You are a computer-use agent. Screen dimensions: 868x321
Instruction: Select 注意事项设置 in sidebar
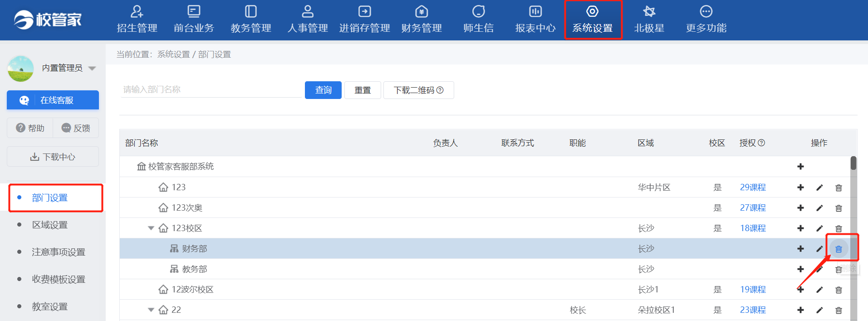pyautogui.click(x=59, y=252)
